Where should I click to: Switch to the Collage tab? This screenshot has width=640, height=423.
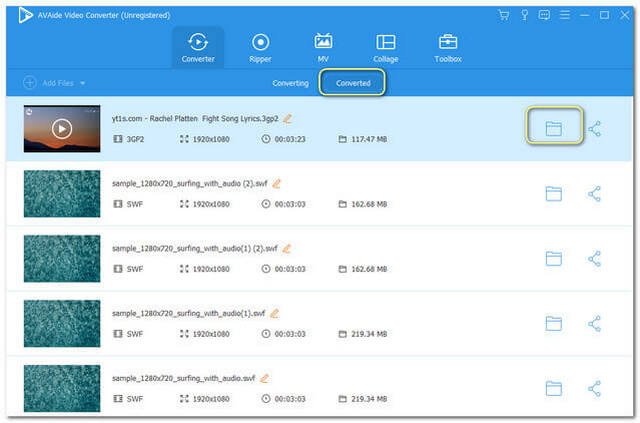click(x=386, y=47)
